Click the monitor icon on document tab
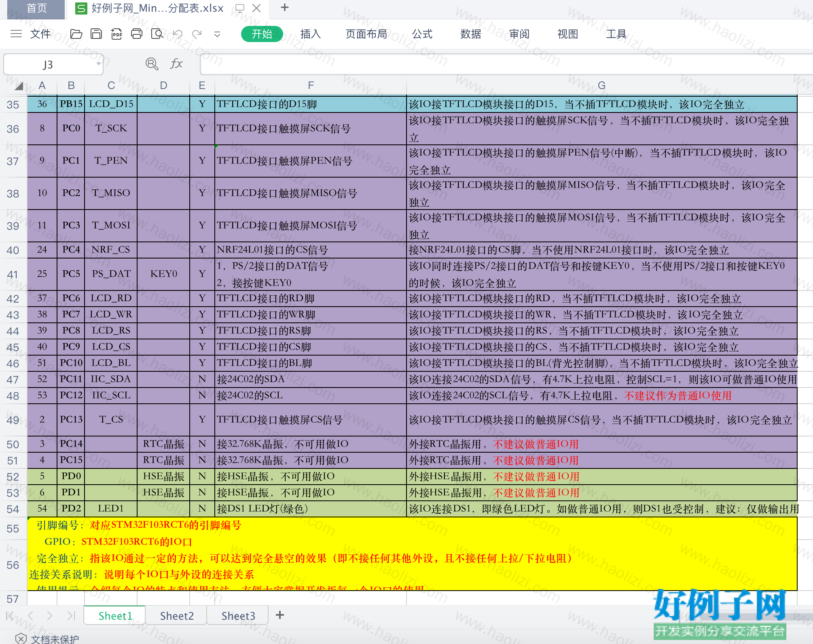The height and width of the screenshot is (644, 813). [240, 8]
